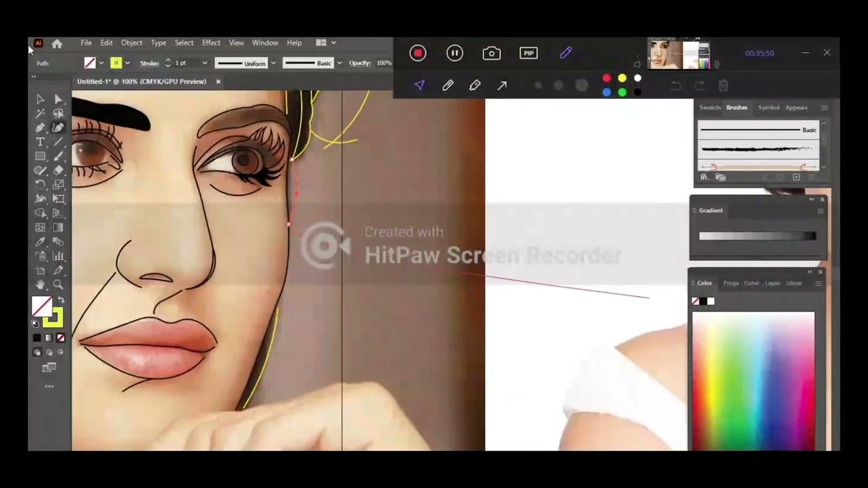Select the Rotate tool

point(40,184)
